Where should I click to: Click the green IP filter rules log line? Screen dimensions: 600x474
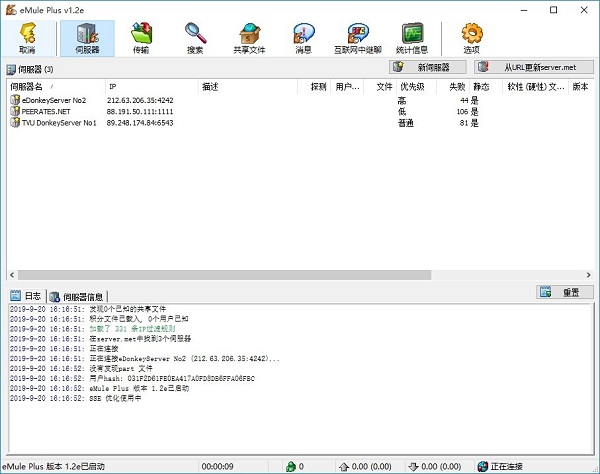tap(92, 329)
